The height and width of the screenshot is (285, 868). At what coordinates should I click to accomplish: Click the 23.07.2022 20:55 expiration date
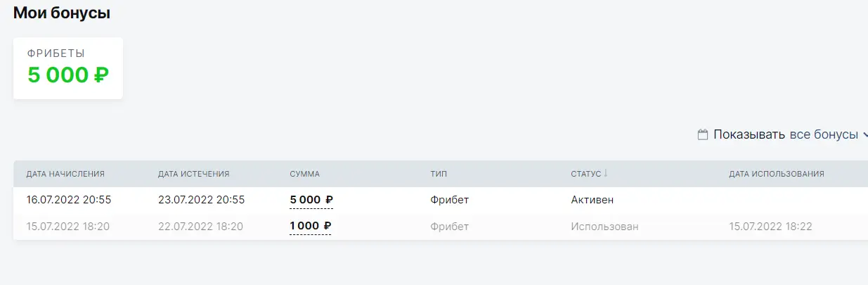coord(201,200)
